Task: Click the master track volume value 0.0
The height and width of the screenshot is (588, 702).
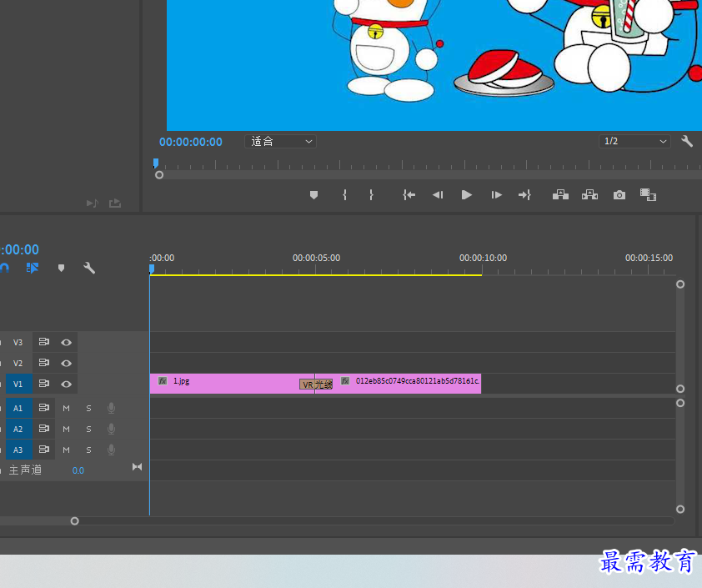Action: 78,470
